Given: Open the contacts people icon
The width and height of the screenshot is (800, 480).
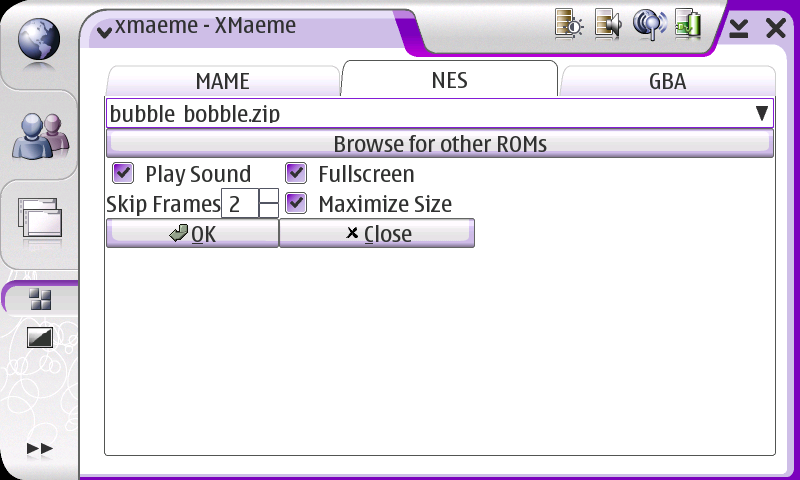Looking at the screenshot, I should click(40, 136).
